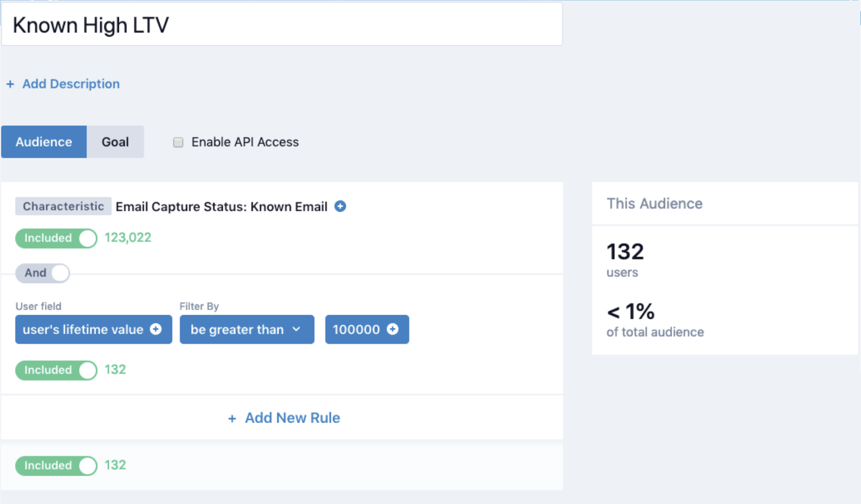Screen dimensions: 861x504
Task: Click plus icon on user's lifetime value pill
Action: tap(156, 329)
